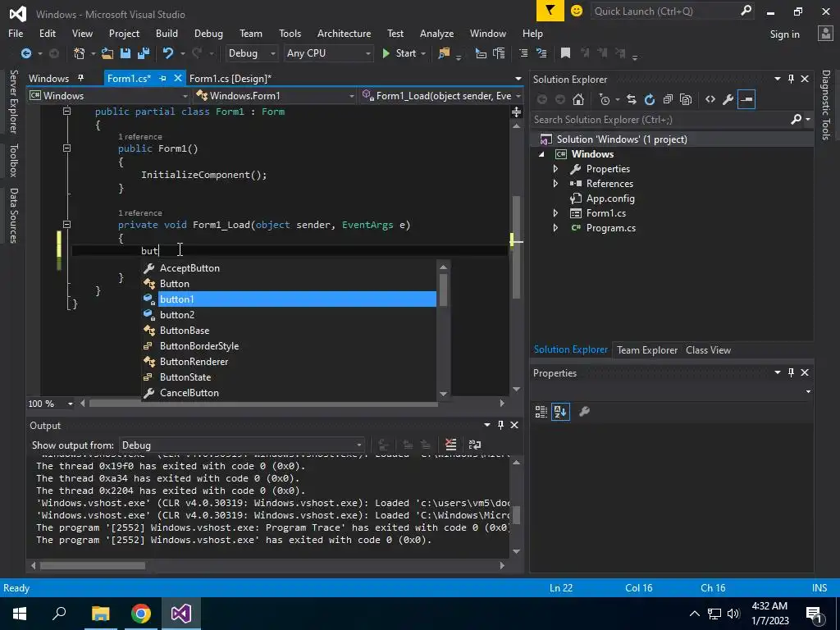
Task: Toggle Show All Files in Solution Explorer
Action: [686, 99]
